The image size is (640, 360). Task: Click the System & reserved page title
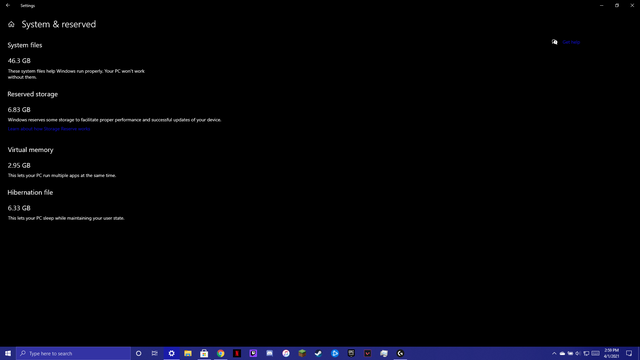(59, 24)
